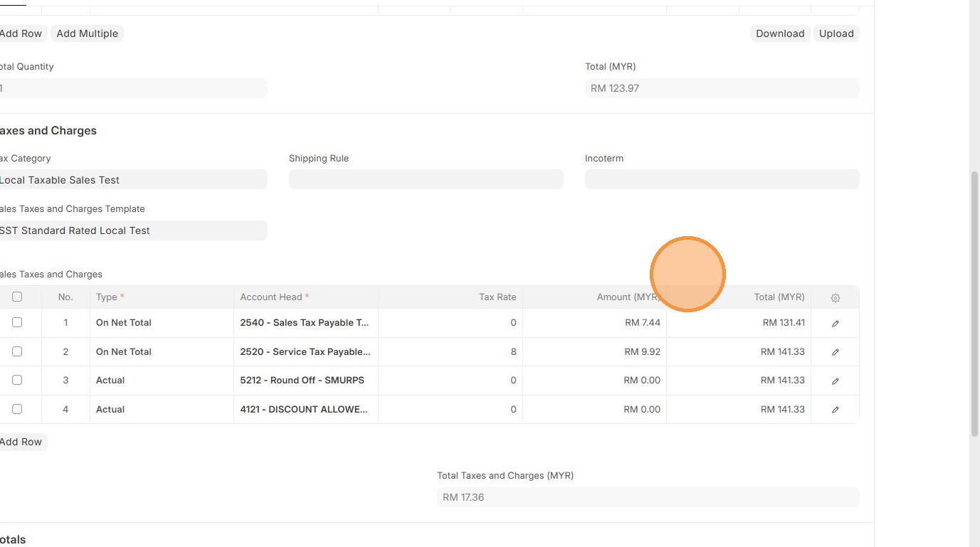Add Row below the taxes table
980x547 pixels.
click(21, 442)
